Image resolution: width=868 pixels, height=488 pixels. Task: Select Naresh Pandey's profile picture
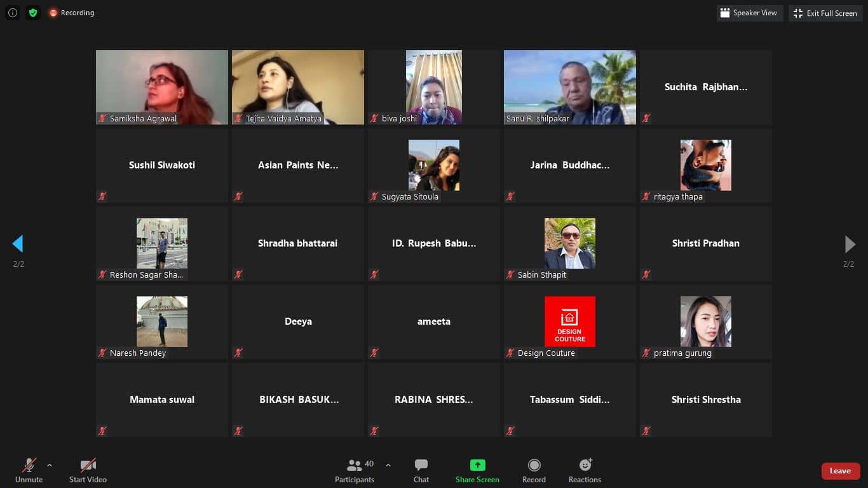(162, 322)
